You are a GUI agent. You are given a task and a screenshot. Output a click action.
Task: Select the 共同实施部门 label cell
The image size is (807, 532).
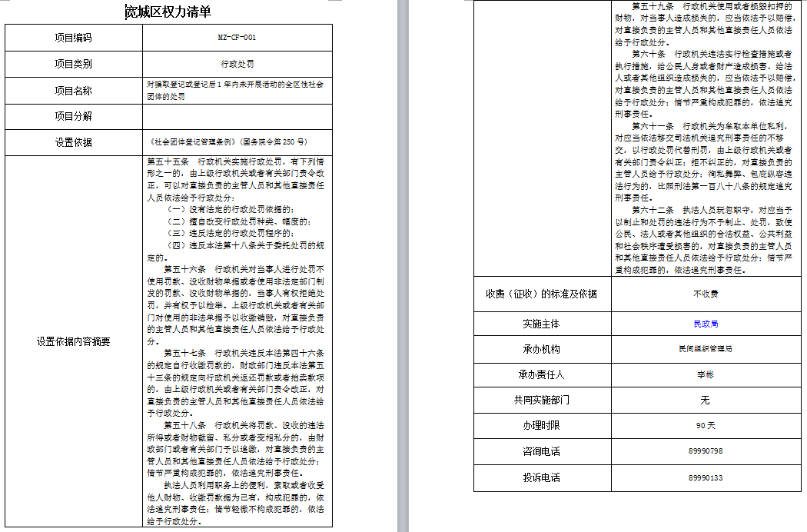(541, 401)
